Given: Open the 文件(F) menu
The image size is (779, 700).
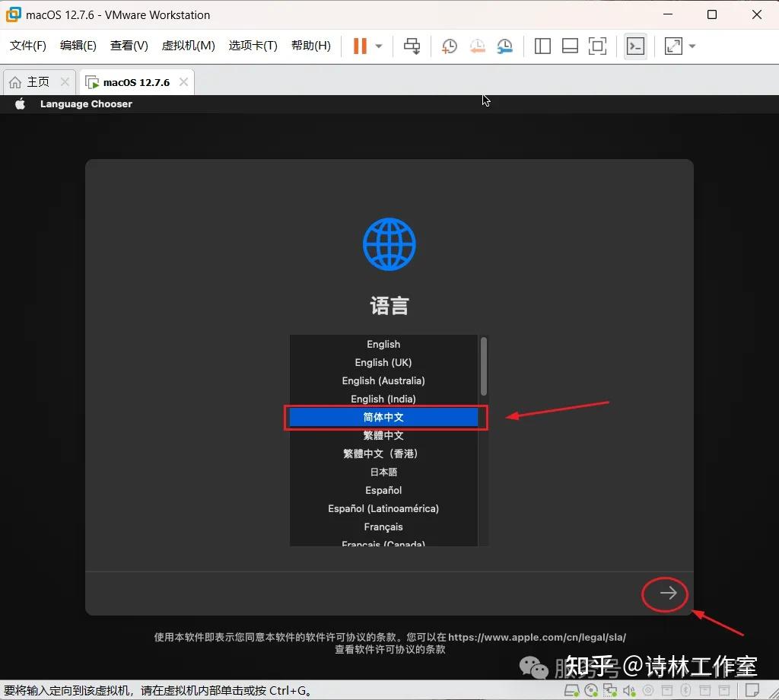Looking at the screenshot, I should coord(28,46).
